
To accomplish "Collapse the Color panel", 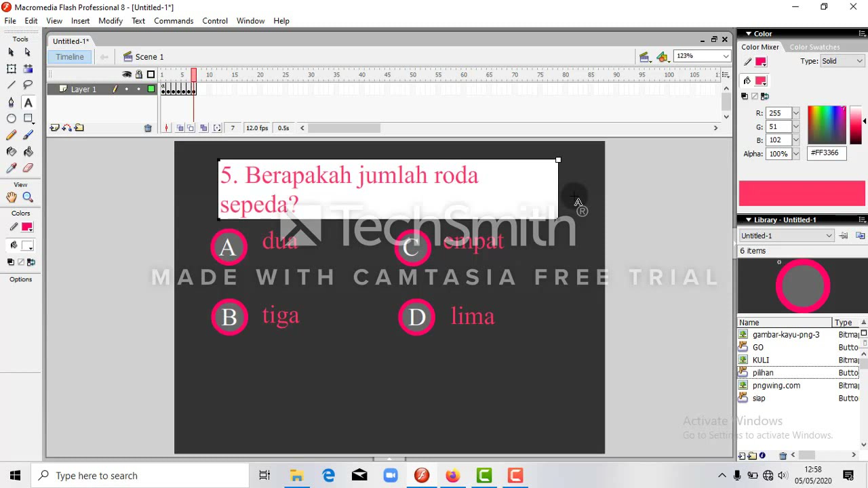I will tap(749, 33).
